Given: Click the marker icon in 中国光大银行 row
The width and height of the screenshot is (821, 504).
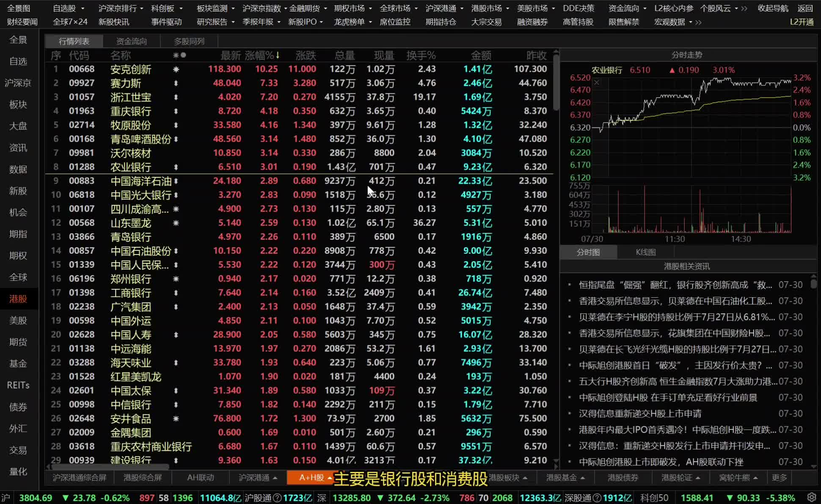Looking at the screenshot, I should tap(176, 194).
